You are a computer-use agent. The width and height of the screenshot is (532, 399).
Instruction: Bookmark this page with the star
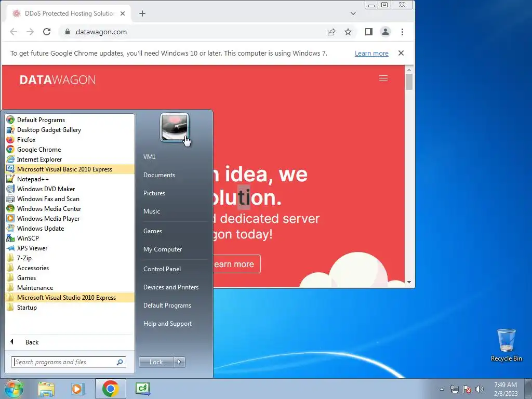point(348,32)
